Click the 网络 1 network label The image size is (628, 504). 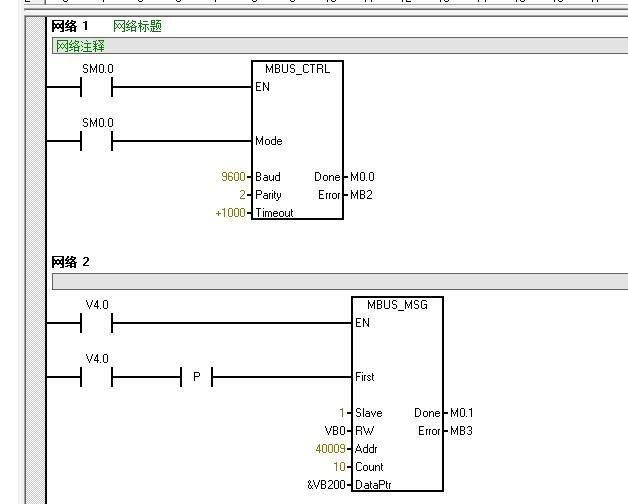(x=71, y=27)
